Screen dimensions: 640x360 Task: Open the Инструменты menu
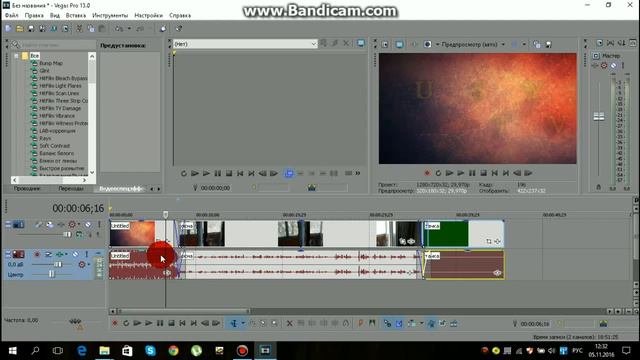[110, 15]
